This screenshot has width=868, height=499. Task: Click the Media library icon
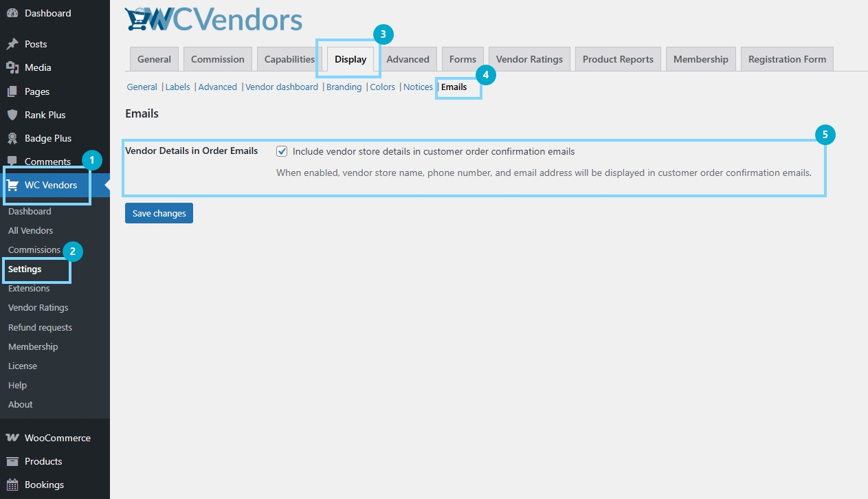pyautogui.click(x=12, y=67)
